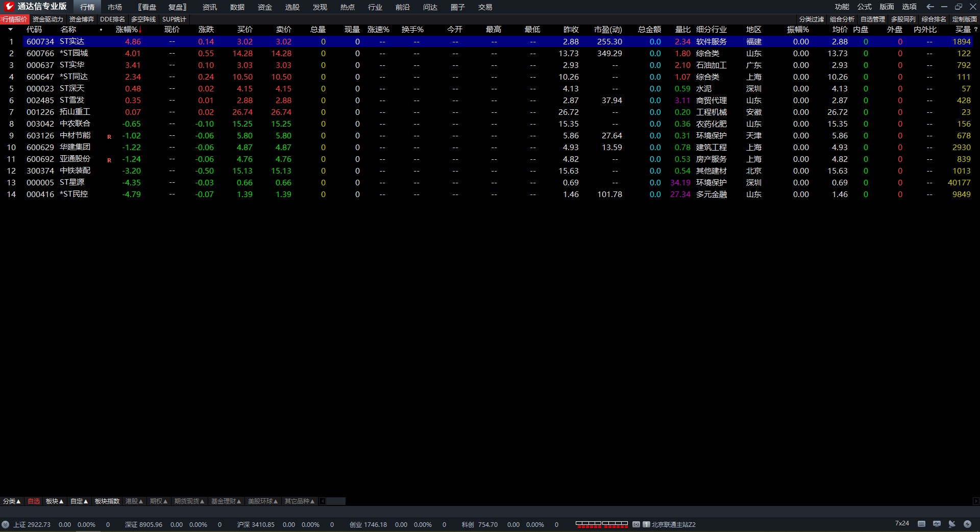Screen dimensions: 980x532
Task: Click the horizontal scroll slider after 其它品种
Action: 336,501
